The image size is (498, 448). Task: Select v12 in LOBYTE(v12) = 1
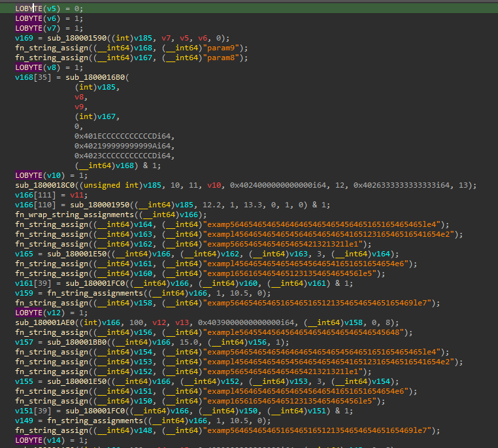pos(54,313)
